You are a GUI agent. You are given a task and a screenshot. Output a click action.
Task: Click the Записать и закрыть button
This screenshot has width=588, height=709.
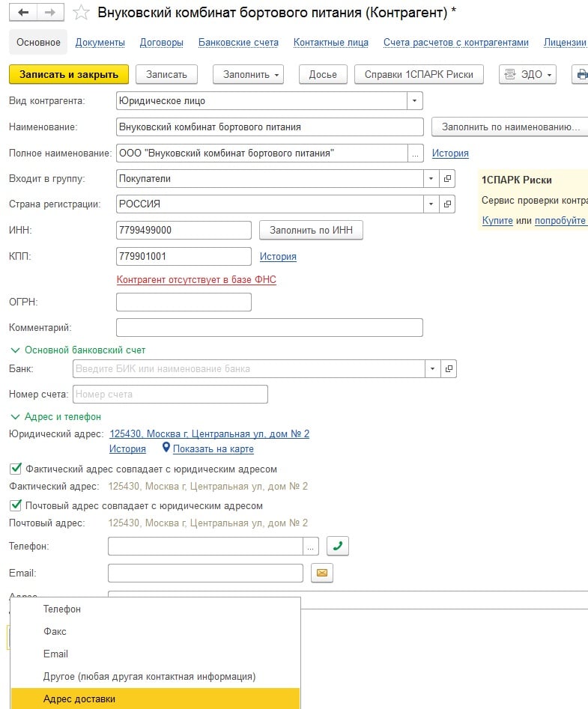pos(69,74)
